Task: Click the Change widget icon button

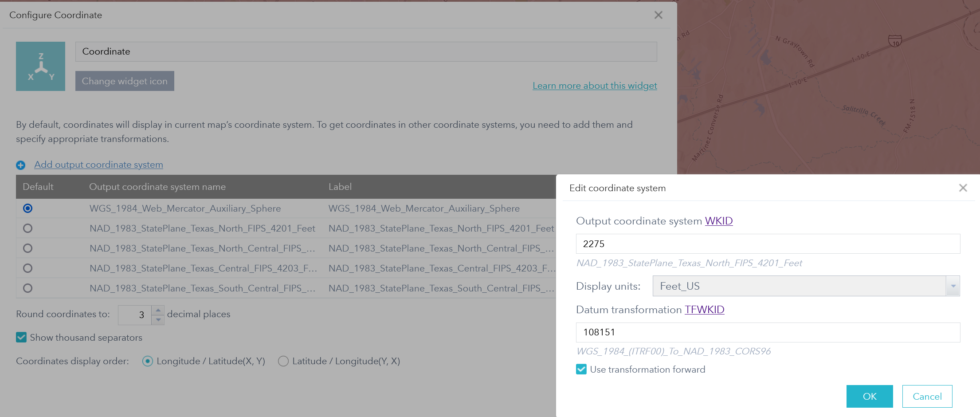Action: point(125,81)
